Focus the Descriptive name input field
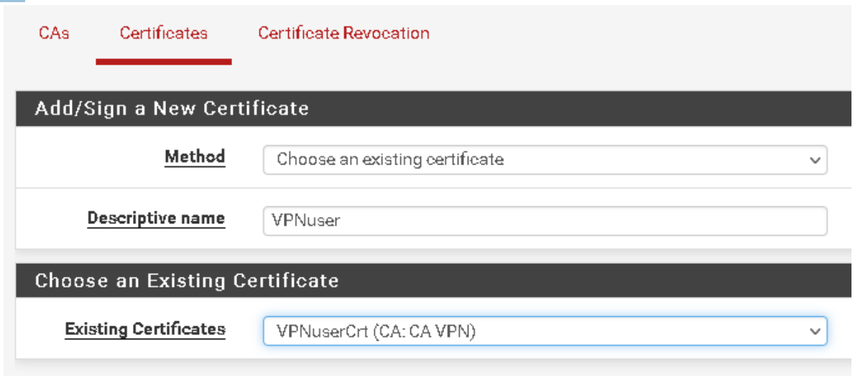 pyautogui.click(x=545, y=221)
